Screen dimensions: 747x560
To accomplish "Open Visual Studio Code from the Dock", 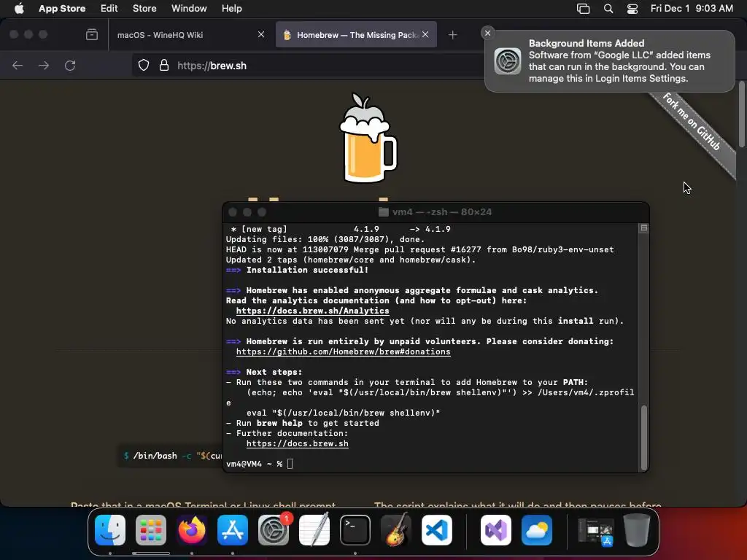I will [437, 530].
